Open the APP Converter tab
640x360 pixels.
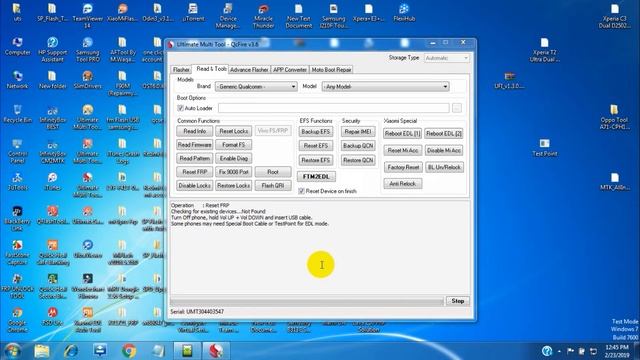pyautogui.click(x=290, y=70)
